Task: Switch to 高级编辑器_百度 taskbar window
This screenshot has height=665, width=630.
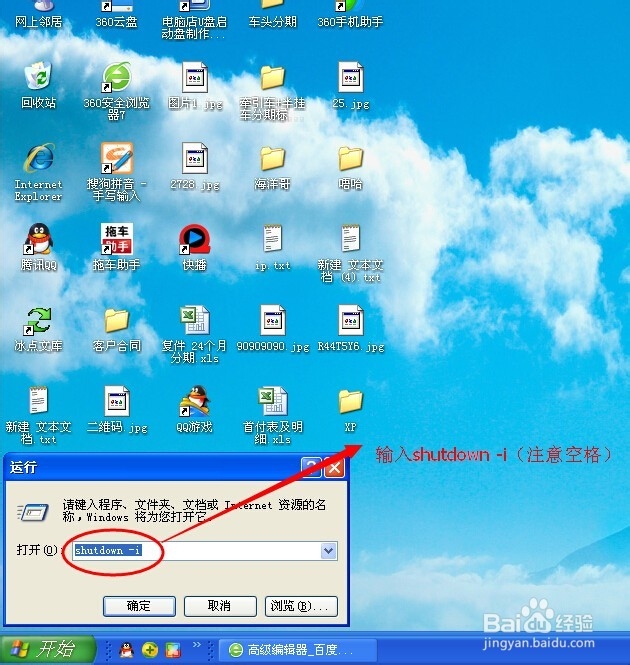Action: [297, 649]
